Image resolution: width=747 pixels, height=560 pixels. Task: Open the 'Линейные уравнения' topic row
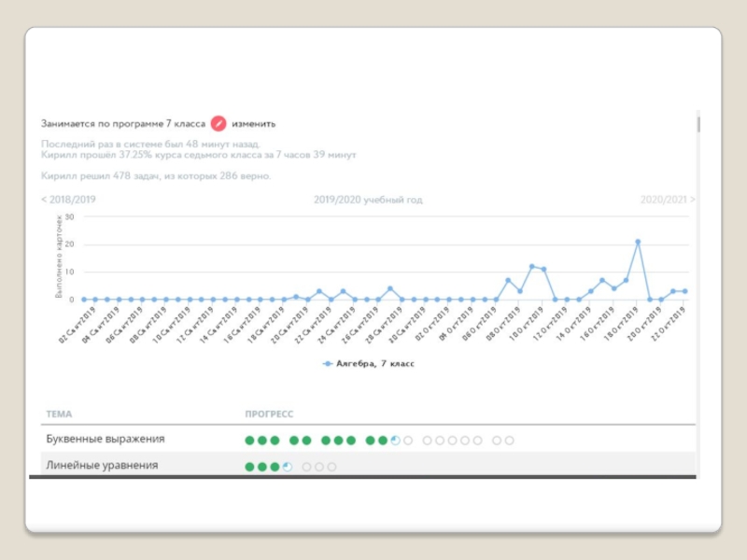(x=368, y=464)
